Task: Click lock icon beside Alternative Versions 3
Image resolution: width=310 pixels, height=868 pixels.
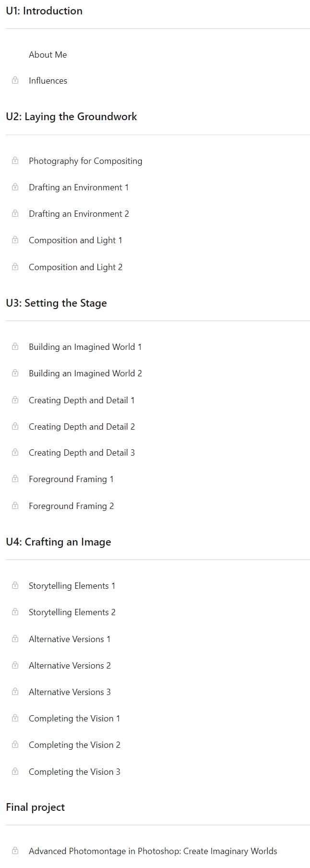Action: tap(15, 692)
